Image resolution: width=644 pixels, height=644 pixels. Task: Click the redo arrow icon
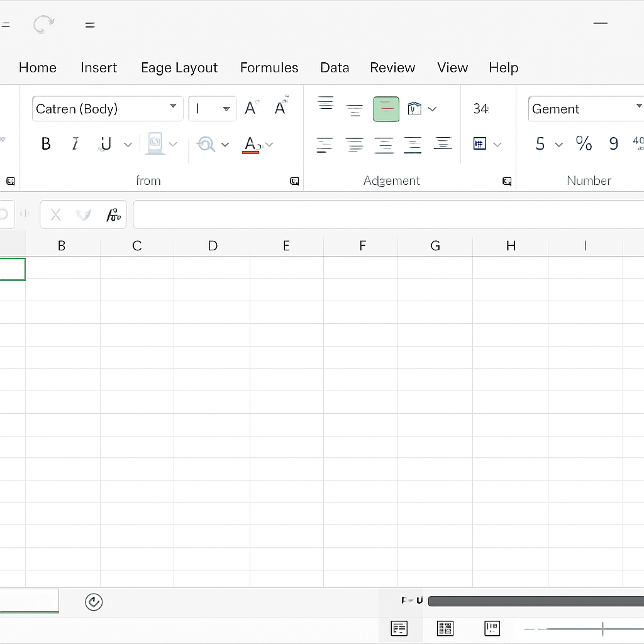43,25
